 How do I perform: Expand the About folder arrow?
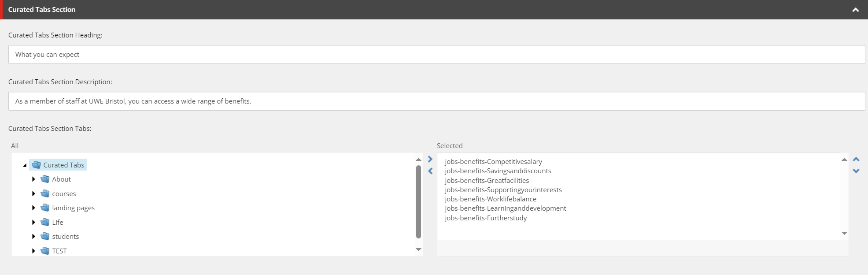pyautogui.click(x=33, y=179)
